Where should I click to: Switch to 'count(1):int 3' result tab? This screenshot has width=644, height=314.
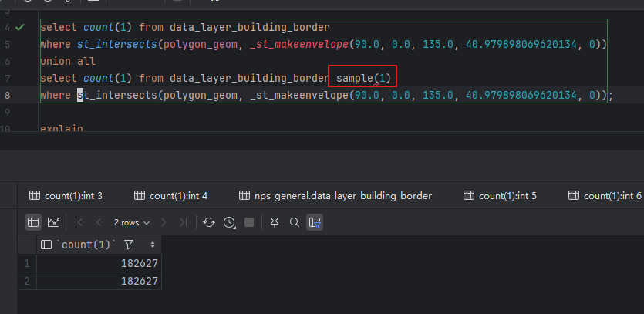66,196
